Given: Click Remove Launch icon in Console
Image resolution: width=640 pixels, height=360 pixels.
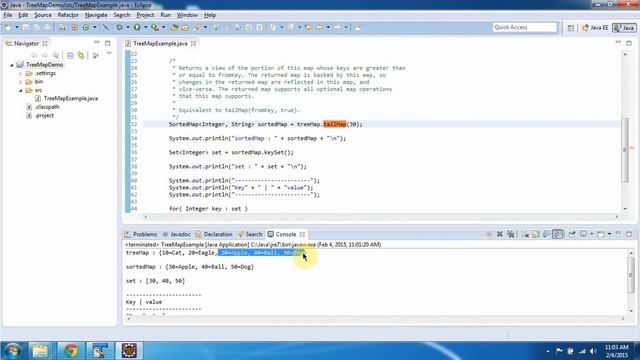Looking at the screenshot, I should 500,234.
